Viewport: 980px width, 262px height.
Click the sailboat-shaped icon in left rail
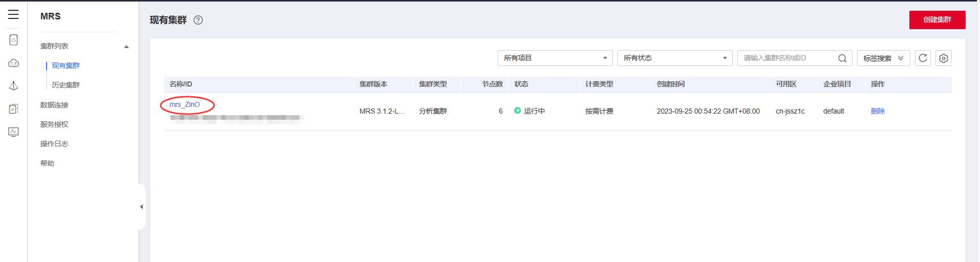click(14, 86)
